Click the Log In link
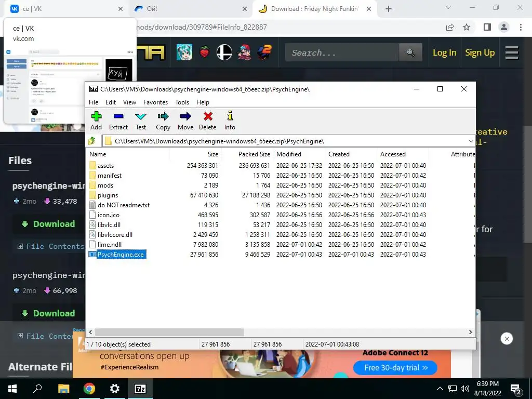532x399 pixels. 445,52
